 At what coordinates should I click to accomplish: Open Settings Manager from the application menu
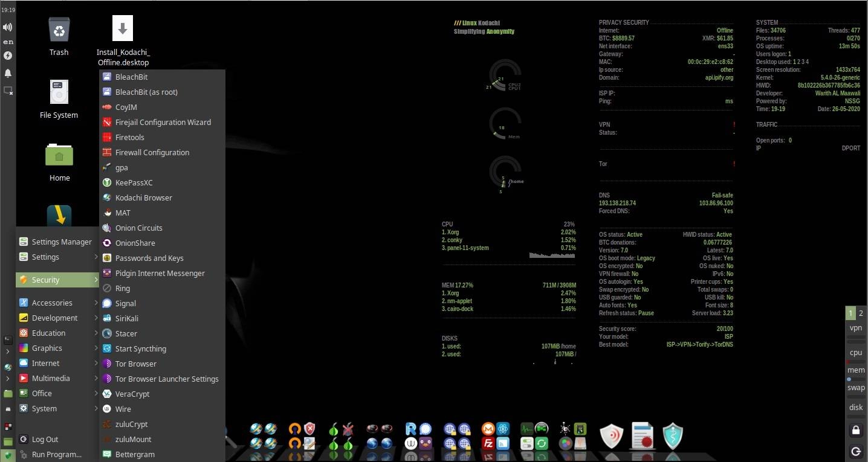point(57,242)
